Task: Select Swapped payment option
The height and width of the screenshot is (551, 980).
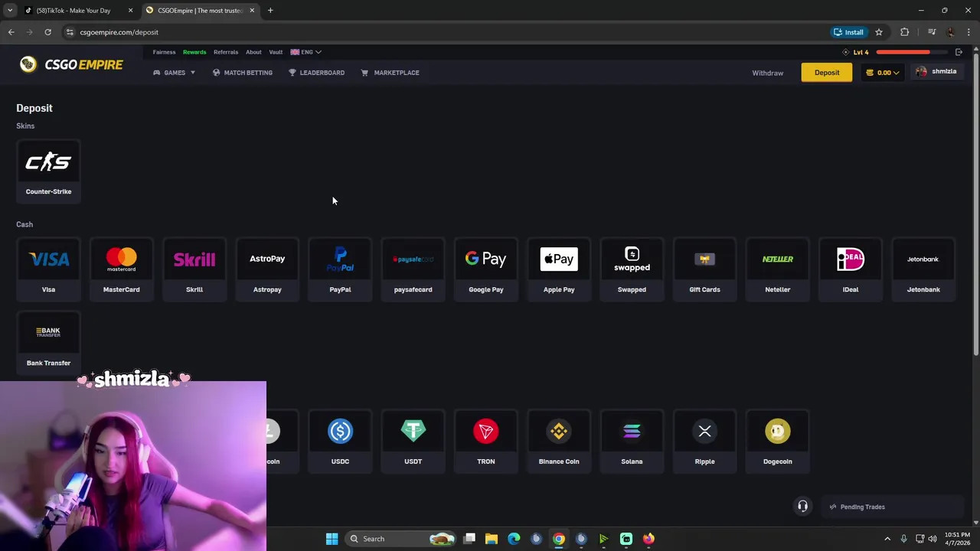Action: [632, 269]
